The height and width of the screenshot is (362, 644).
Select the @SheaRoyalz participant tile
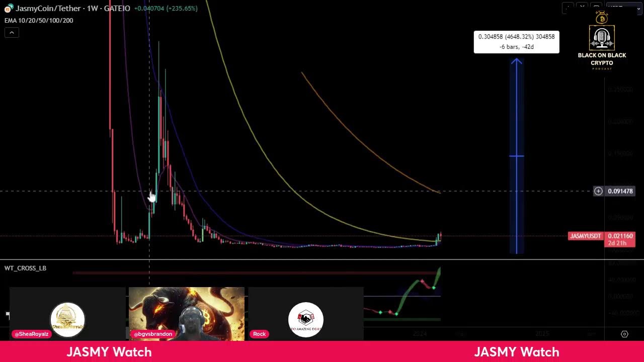pos(67,314)
